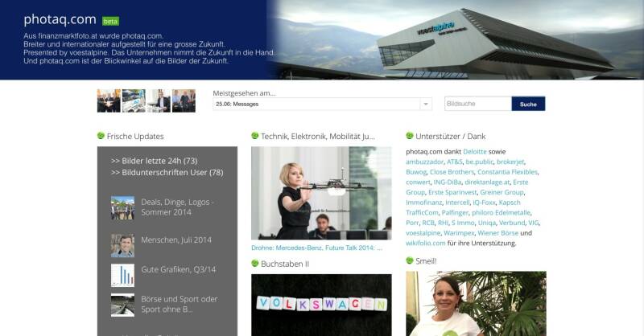Open the drone photo in Technik section
Viewport: 644px width, 336px height.
click(321, 193)
